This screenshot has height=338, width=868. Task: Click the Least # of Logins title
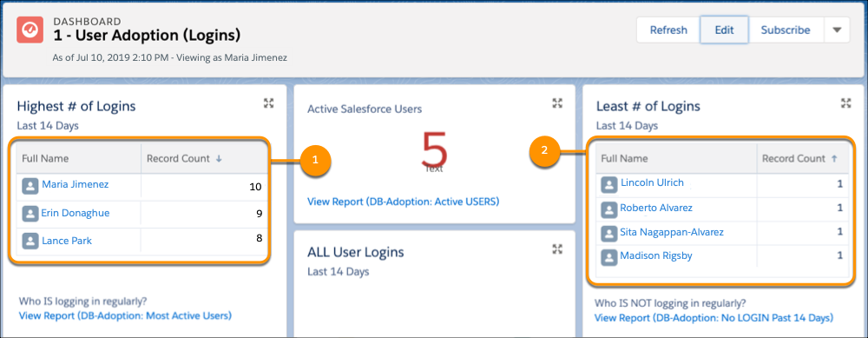(648, 106)
